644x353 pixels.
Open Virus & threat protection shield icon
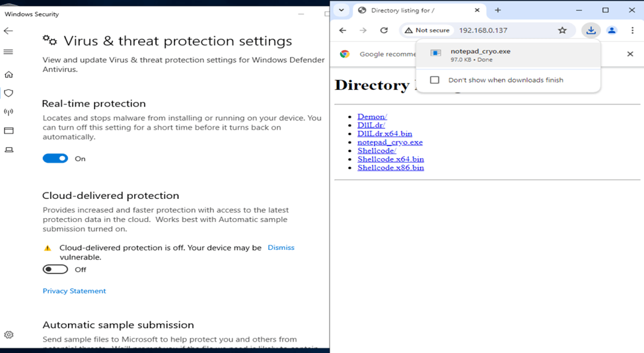tap(9, 93)
